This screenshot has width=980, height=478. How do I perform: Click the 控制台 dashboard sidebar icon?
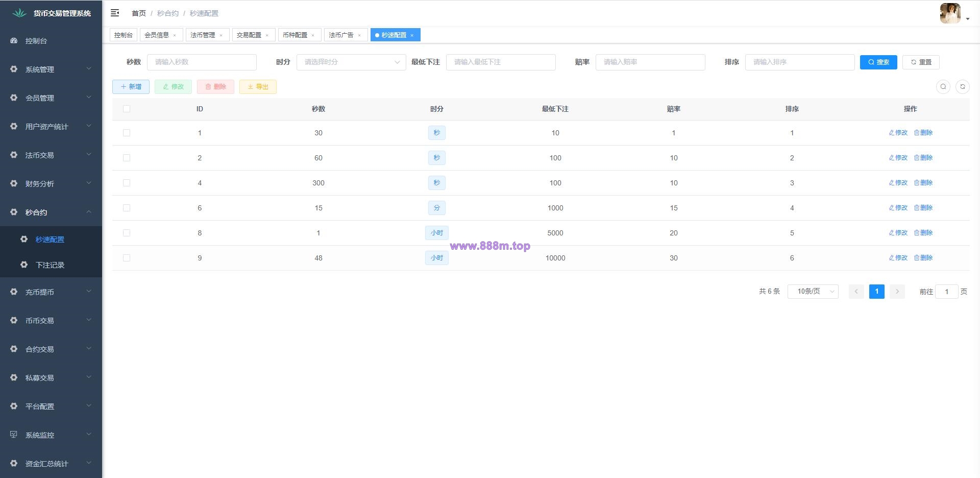14,40
